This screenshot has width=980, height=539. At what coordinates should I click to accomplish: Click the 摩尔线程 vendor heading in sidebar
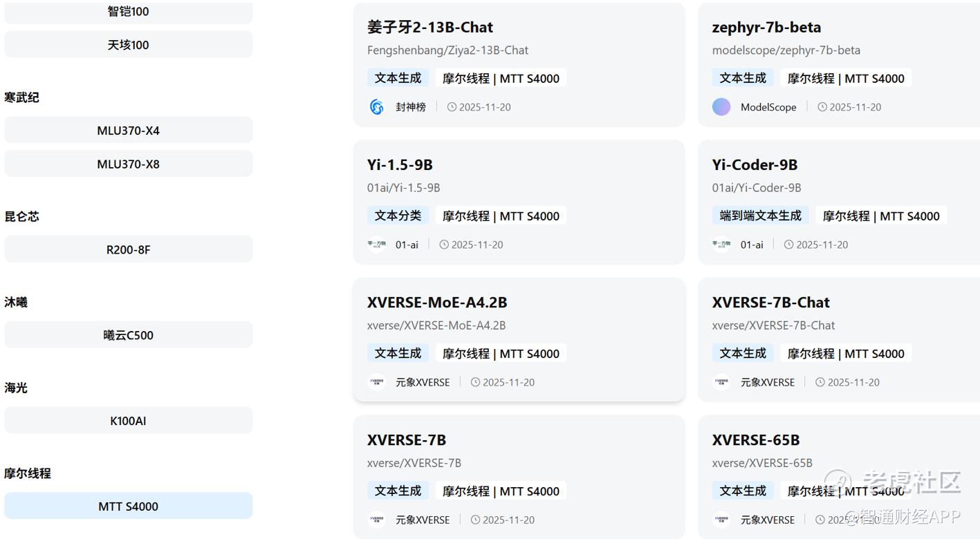tap(28, 473)
